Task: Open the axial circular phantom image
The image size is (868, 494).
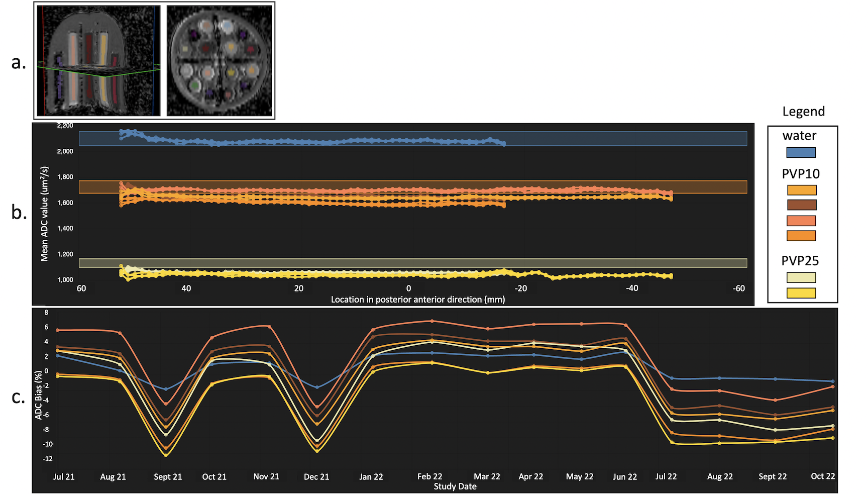Action: point(220,61)
